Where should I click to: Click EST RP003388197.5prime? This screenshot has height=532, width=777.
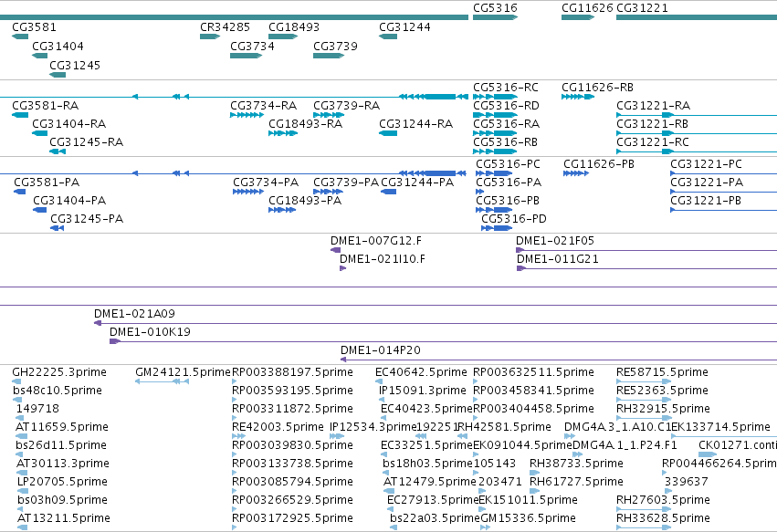click(235, 381)
